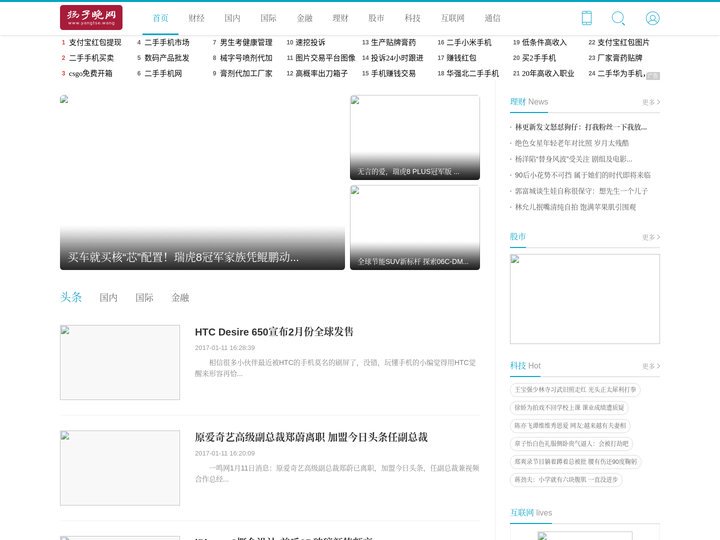720x540 pixels.
Task: Click the 扬子晚网 site logo
Action: click(x=91, y=17)
